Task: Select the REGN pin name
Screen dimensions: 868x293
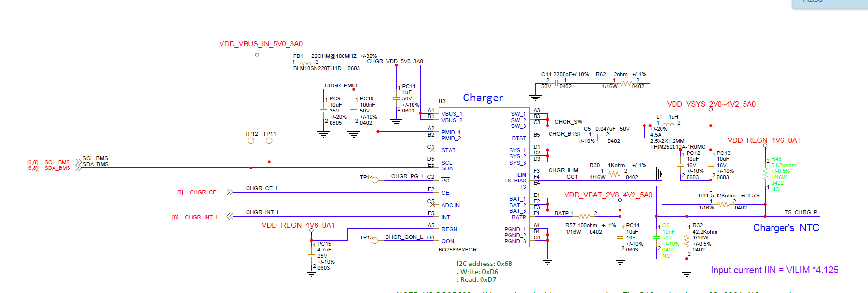Action: point(449,229)
